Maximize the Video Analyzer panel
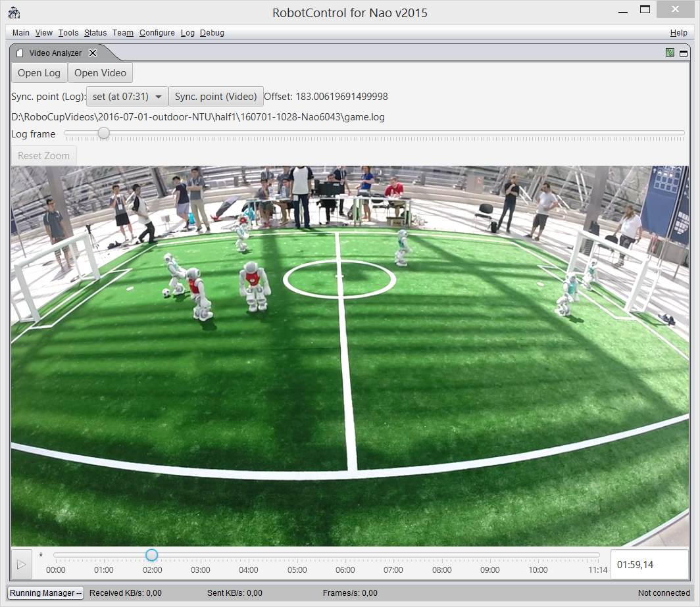 point(684,53)
